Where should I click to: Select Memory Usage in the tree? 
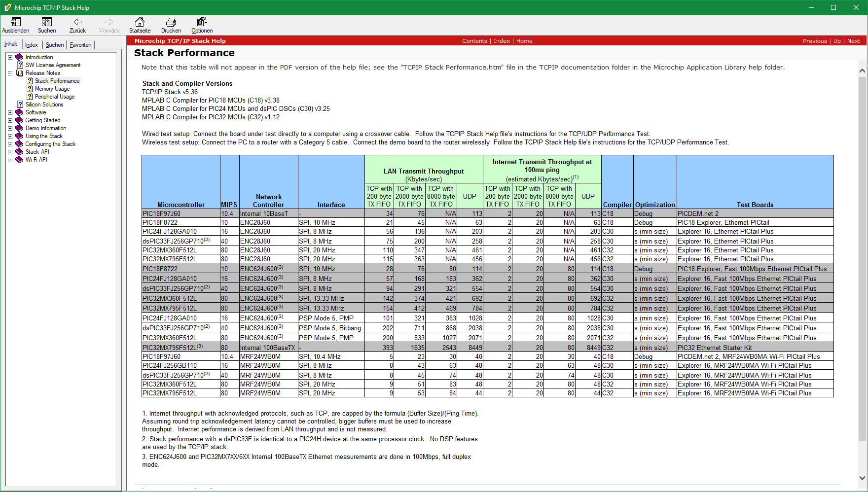52,89
